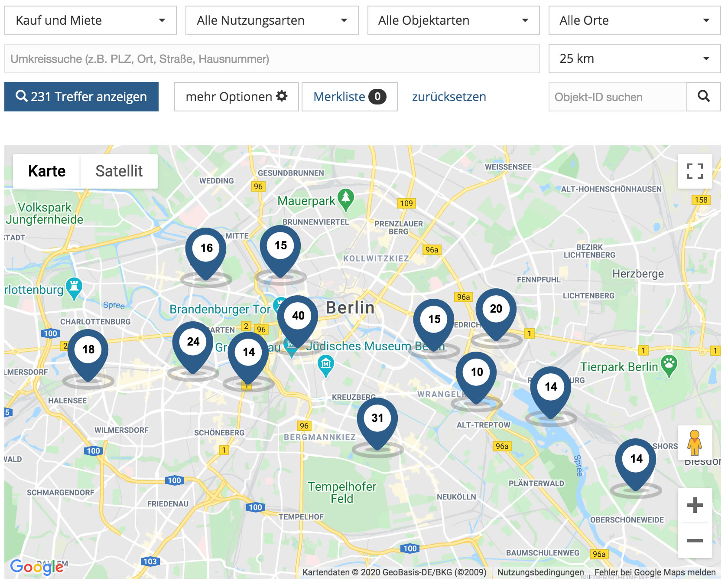This screenshot has height=581, width=728.
Task: Expand the Alle Nutzungsarten dropdown
Action: (x=272, y=20)
